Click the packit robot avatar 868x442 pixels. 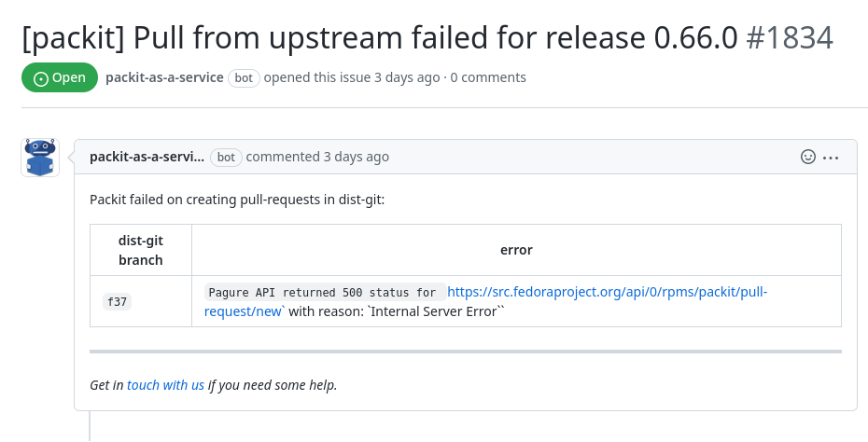coord(40,158)
